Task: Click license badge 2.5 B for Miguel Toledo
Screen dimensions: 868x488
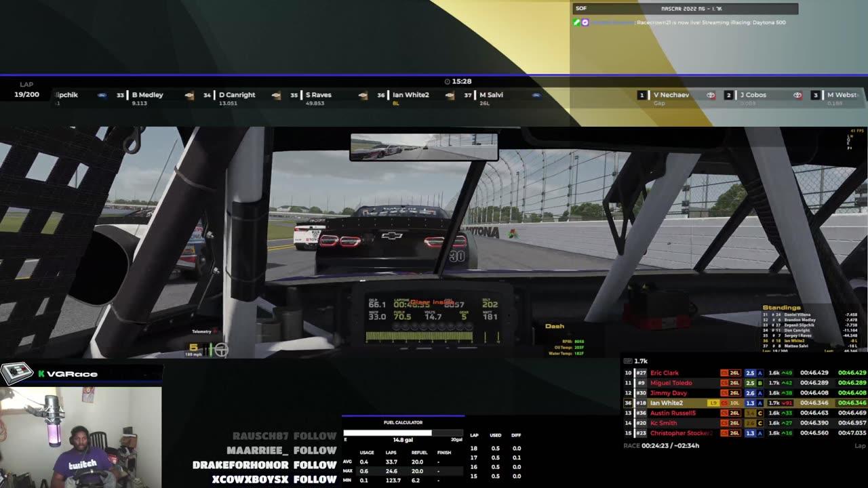Action: pyautogui.click(x=754, y=383)
